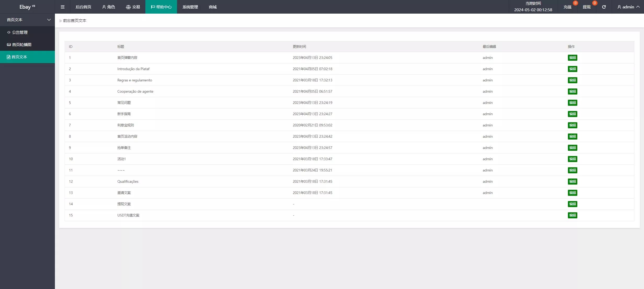Viewport: 644px width, 289px height.
Task: Edit the Regras e regulamento entry
Action: 572,80
